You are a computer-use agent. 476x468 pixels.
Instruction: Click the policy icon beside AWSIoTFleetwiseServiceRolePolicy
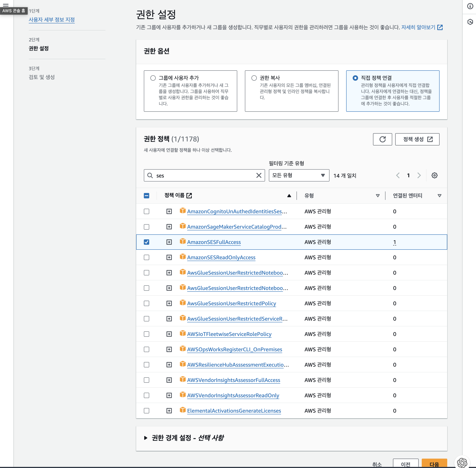(x=183, y=333)
